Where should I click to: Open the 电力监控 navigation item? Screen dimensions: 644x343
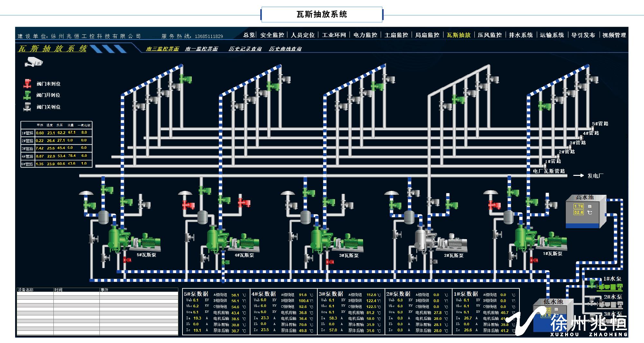[365, 35]
